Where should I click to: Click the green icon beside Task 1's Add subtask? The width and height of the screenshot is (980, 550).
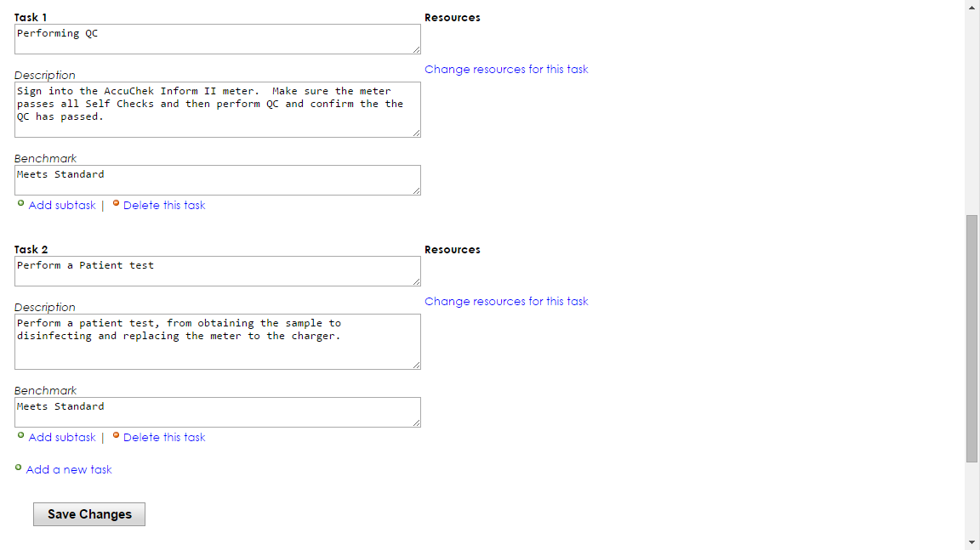(x=20, y=204)
